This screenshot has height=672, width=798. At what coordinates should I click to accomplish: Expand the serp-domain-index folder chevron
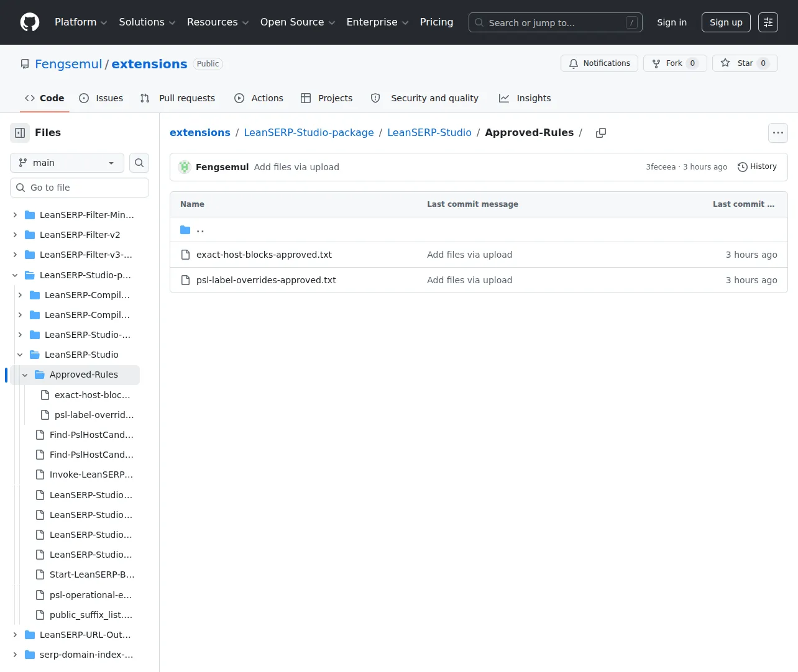click(15, 655)
